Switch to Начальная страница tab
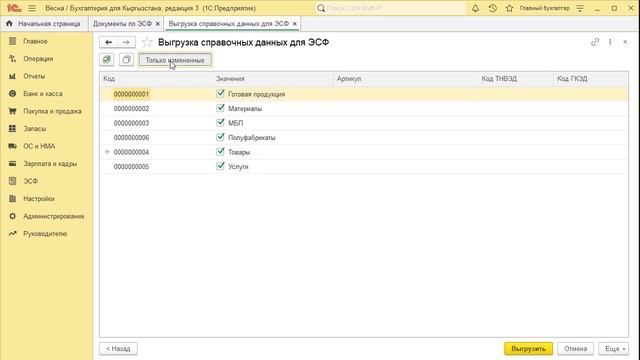 tap(44, 24)
